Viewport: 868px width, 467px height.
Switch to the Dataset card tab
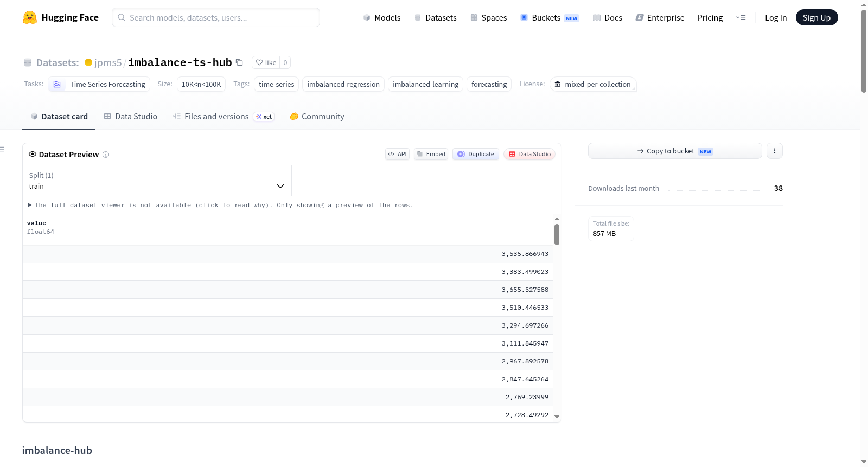(x=59, y=116)
